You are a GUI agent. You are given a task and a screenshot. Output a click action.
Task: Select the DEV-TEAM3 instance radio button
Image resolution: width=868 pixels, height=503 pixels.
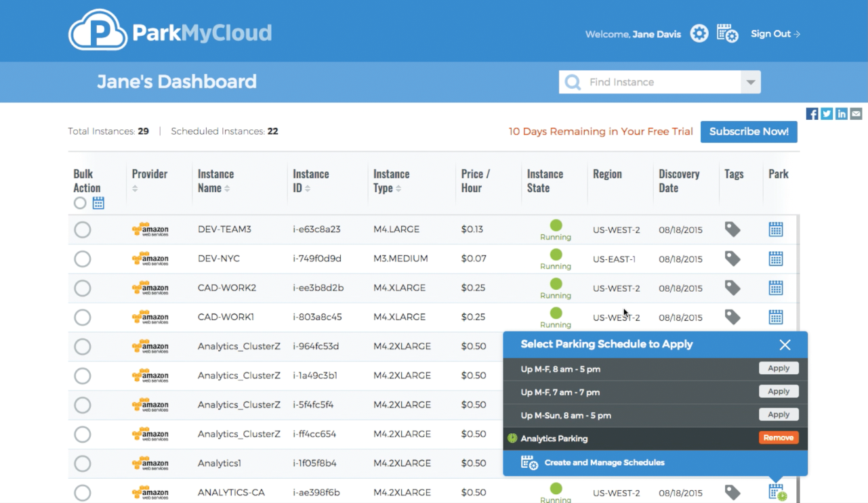[x=82, y=230]
